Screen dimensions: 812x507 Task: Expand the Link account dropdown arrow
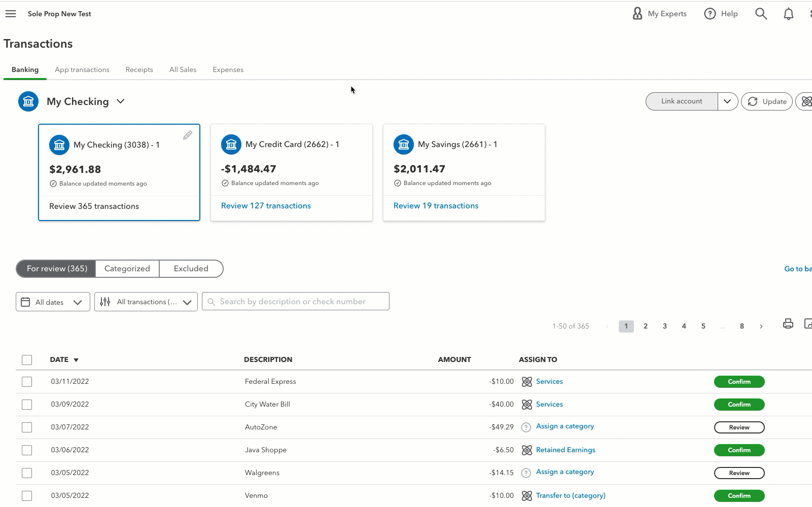(x=728, y=101)
